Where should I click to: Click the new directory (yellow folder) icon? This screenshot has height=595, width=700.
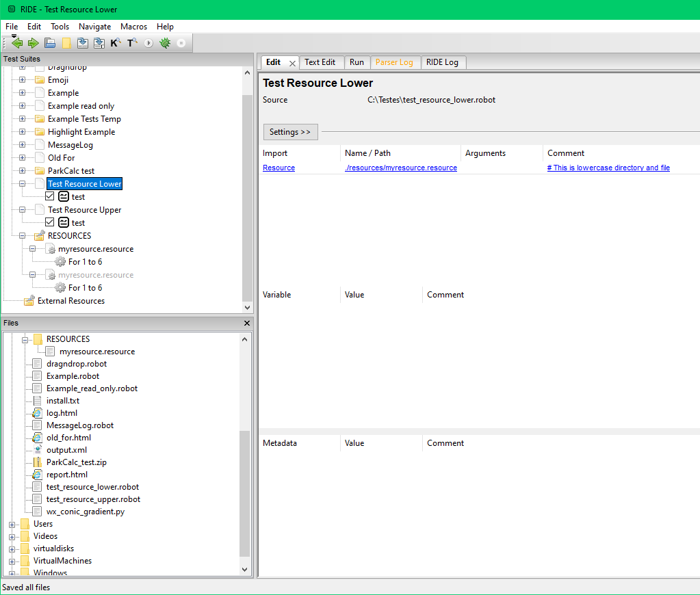66,42
